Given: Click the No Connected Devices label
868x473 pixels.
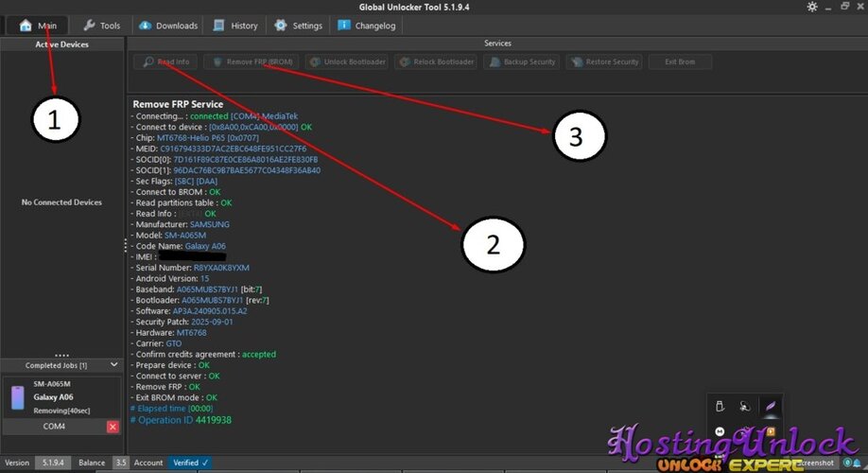Looking at the screenshot, I should (x=61, y=202).
